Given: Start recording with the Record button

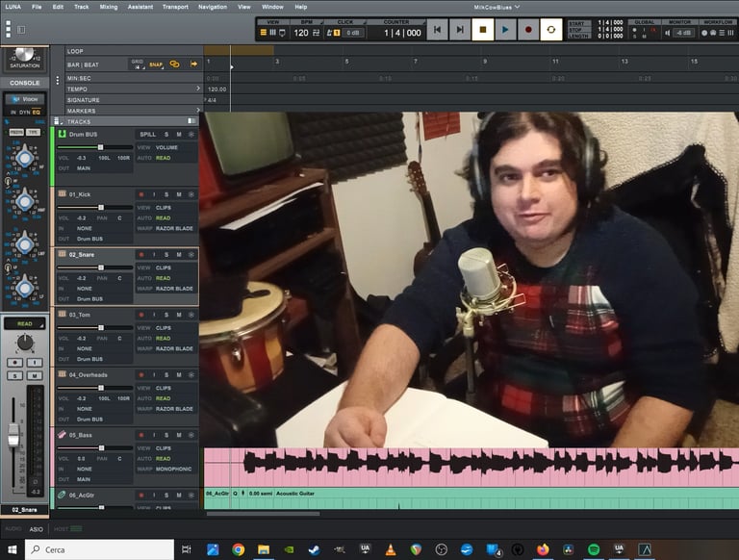Looking at the screenshot, I should pos(528,30).
